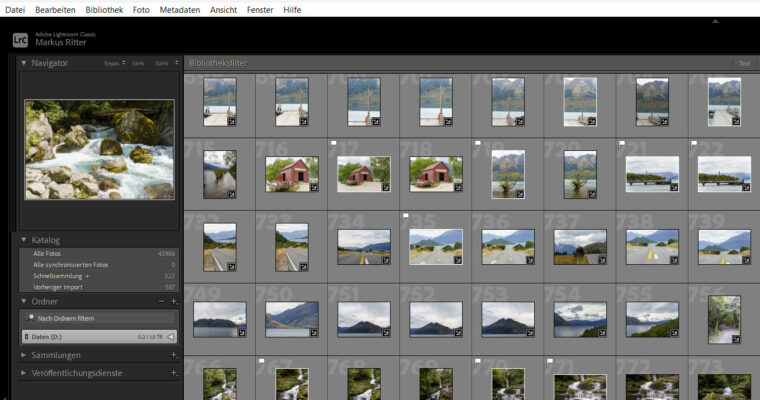Screen dimensions: 760x400
Task: Click the plus icon in the Ordner panel
Action: pos(174,301)
